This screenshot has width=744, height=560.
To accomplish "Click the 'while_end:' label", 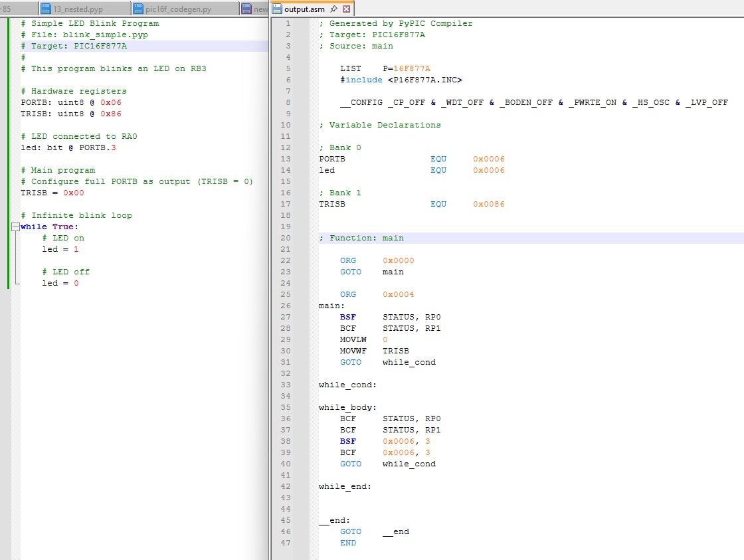I will pyautogui.click(x=345, y=486).
